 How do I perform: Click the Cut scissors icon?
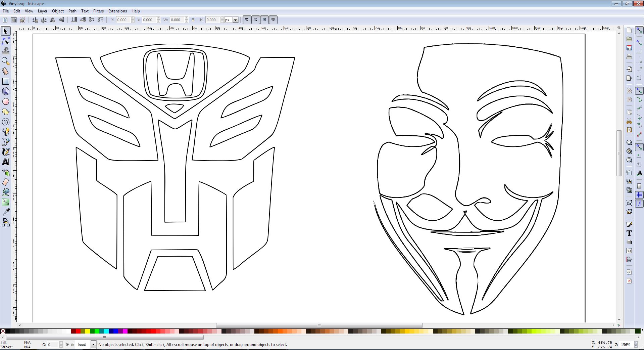pyautogui.click(x=629, y=121)
